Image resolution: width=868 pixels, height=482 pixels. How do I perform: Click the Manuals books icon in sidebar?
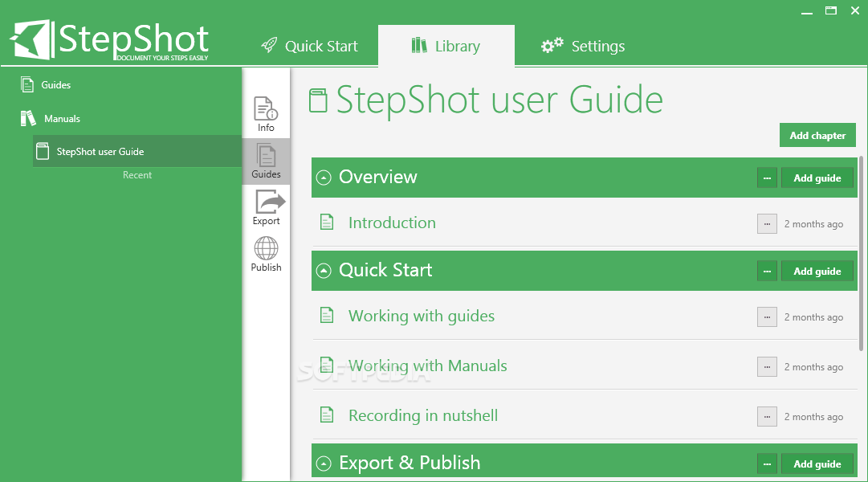[x=28, y=118]
